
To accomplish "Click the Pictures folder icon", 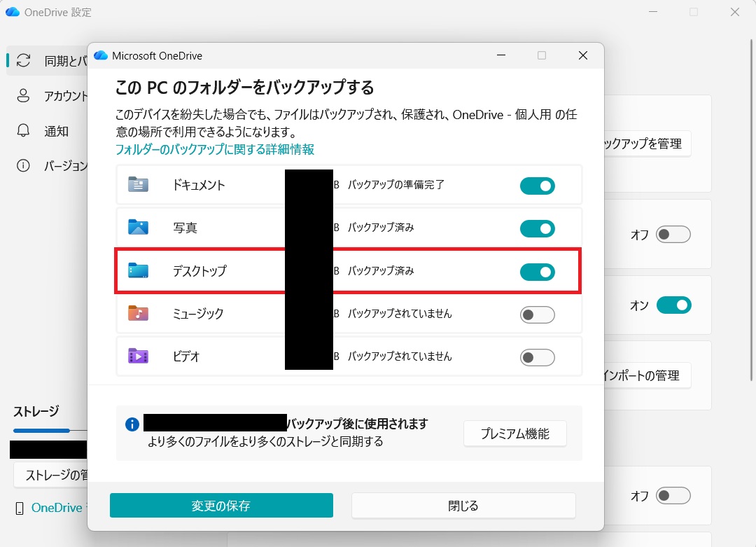I will (x=138, y=228).
